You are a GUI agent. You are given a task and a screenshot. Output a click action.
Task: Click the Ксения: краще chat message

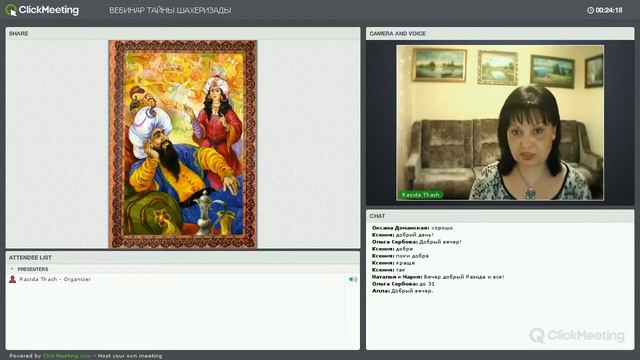pos(393,263)
